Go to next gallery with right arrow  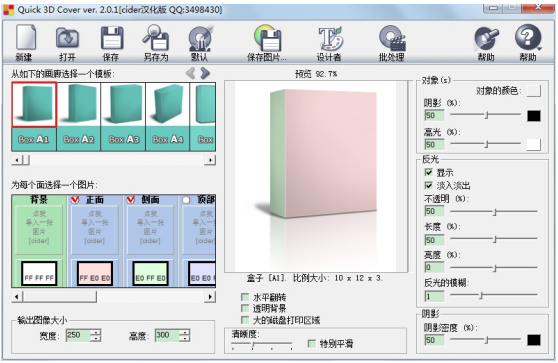[x=205, y=73]
